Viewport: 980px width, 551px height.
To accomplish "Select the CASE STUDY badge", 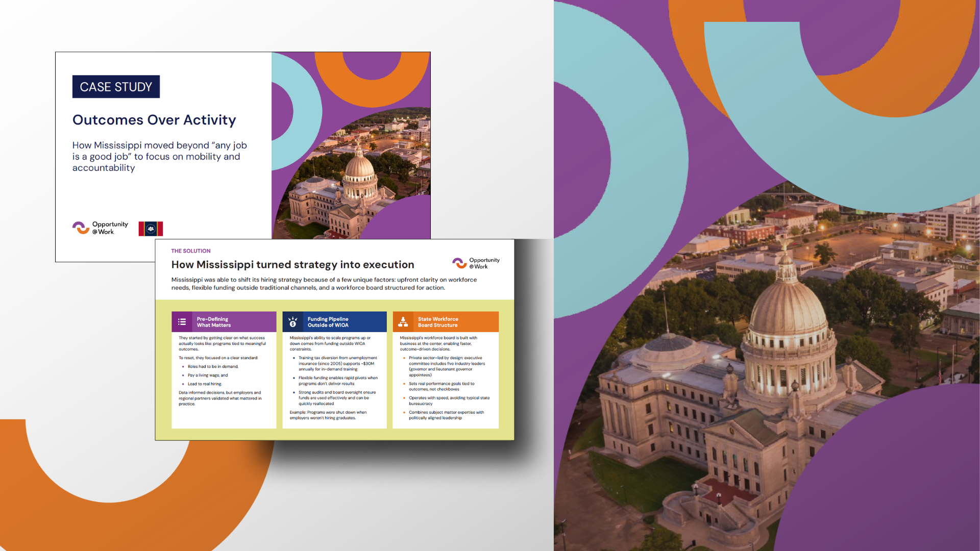I will pyautogui.click(x=116, y=87).
